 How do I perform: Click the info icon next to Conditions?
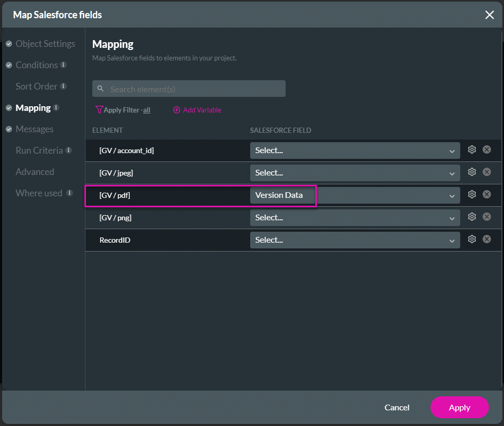click(63, 64)
